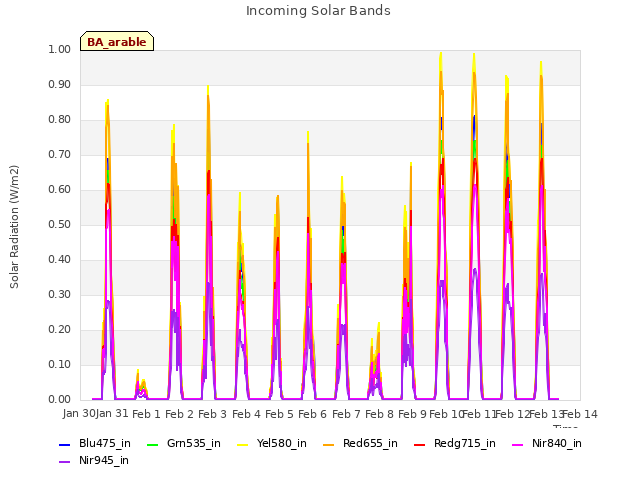Click the Nir840_in legend label
The height and width of the screenshot is (480, 640).
point(557,443)
